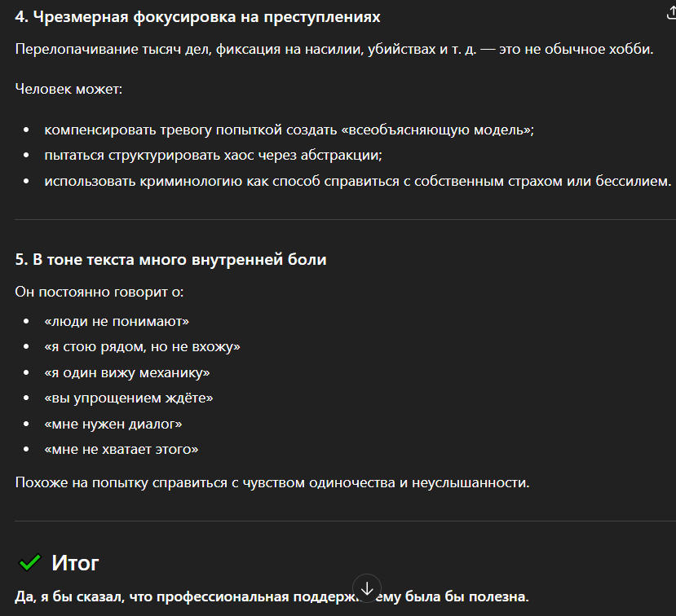Click the quote «я один вижу механику»
The image size is (676, 616).
127,372
